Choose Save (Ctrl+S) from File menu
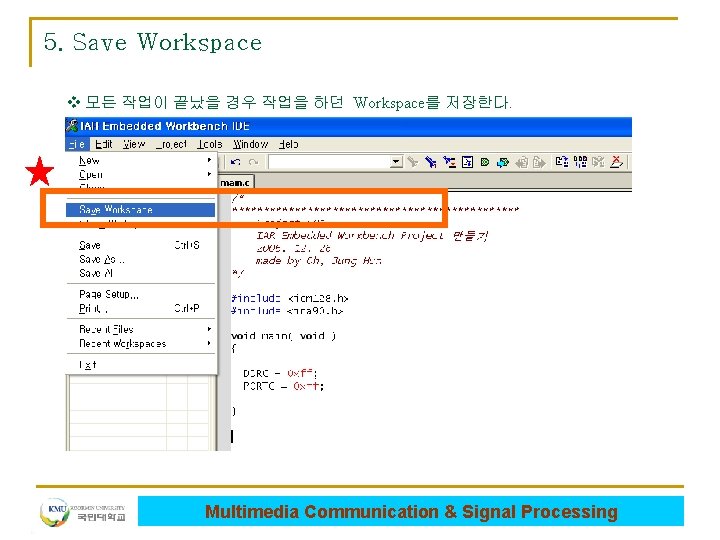The width and height of the screenshot is (720, 540). point(141,245)
